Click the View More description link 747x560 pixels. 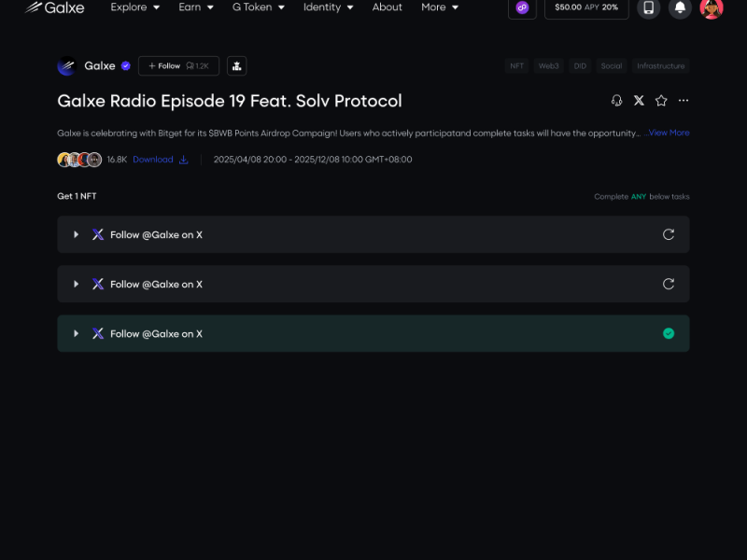tap(669, 133)
